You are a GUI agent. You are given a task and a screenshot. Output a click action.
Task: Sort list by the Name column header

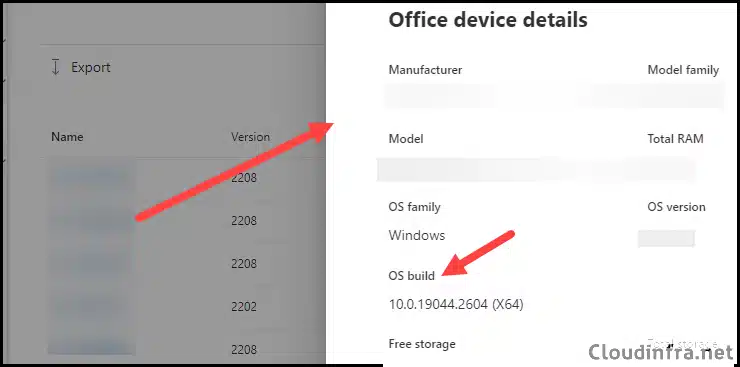point(67,137)
